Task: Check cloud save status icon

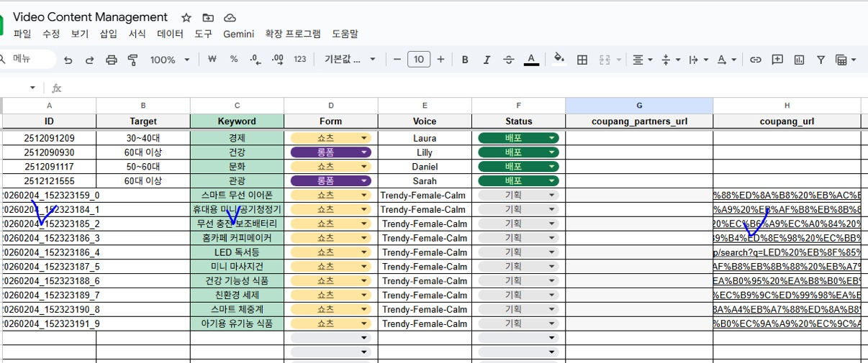Action: tap(230, 17)
